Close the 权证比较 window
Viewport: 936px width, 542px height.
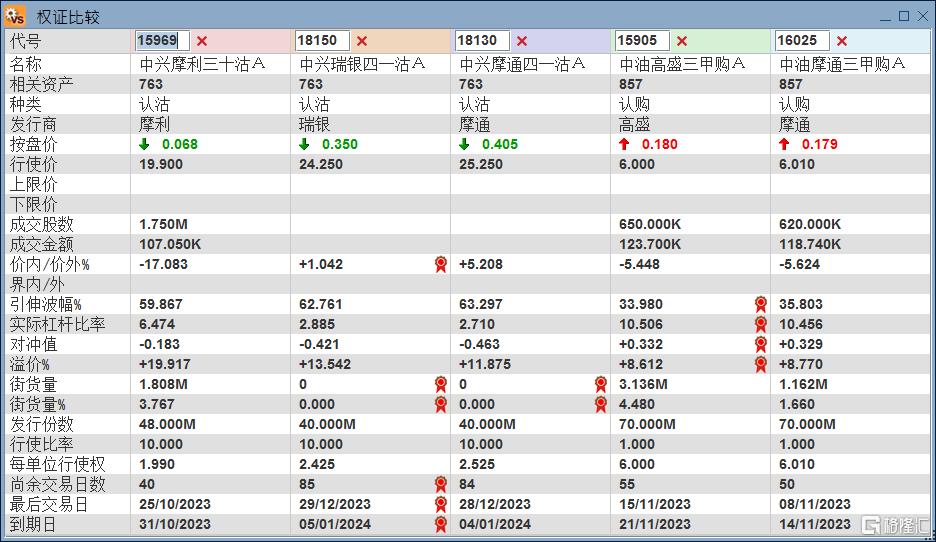click(x=922, y=16)
